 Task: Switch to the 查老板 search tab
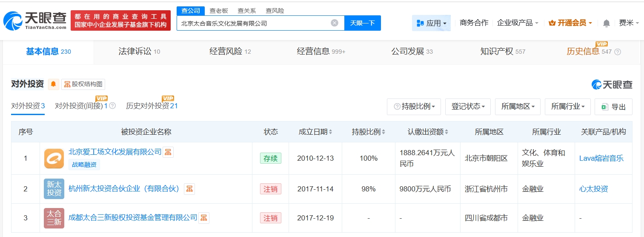click(x=219, y=11)
